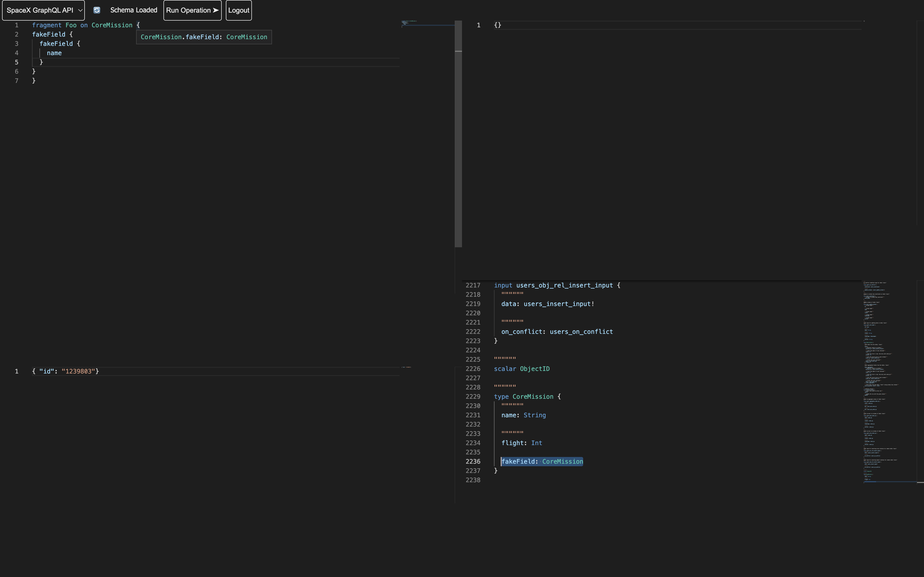Click inside the variables editor JSON line
This screenshot has height=577, width=924.
click(x=66, y=371)
